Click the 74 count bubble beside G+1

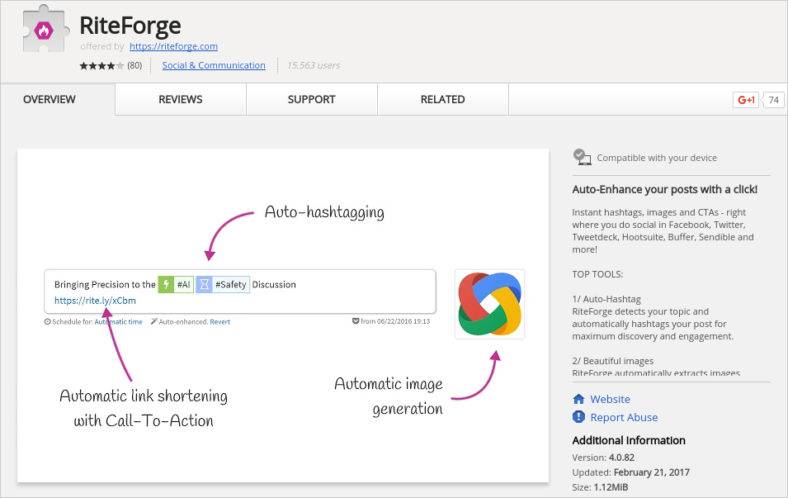[x=773, y=100]
